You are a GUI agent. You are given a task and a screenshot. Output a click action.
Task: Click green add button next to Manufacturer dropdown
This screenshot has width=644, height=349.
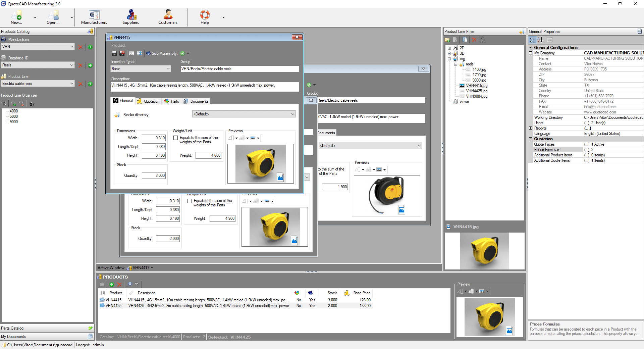pyautogui.click(x=90, y=47)
